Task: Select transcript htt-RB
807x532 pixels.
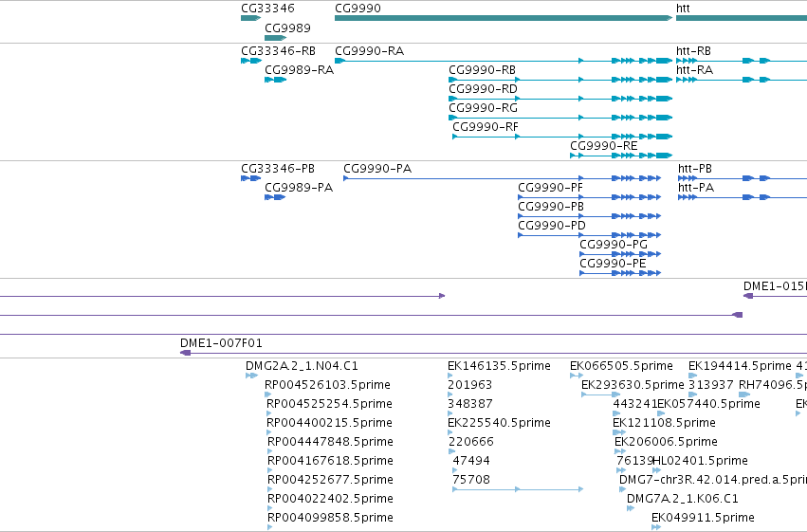Action: 742,61
